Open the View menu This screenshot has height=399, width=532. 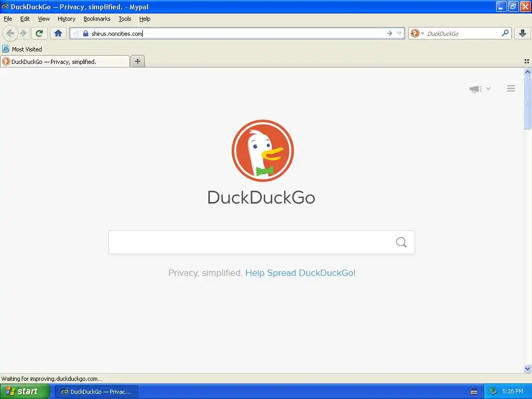click(x=44, y=19)
